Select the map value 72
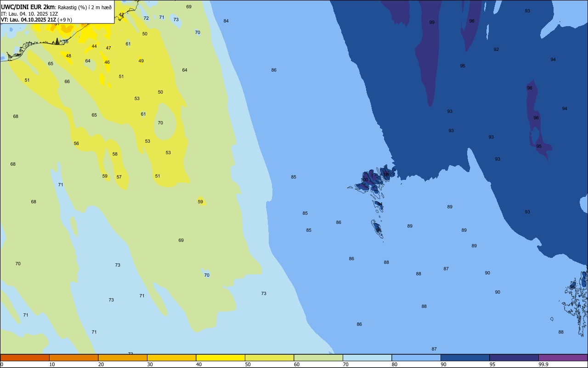The height and width of the screenshot is (368, 588). click(146, 18)
